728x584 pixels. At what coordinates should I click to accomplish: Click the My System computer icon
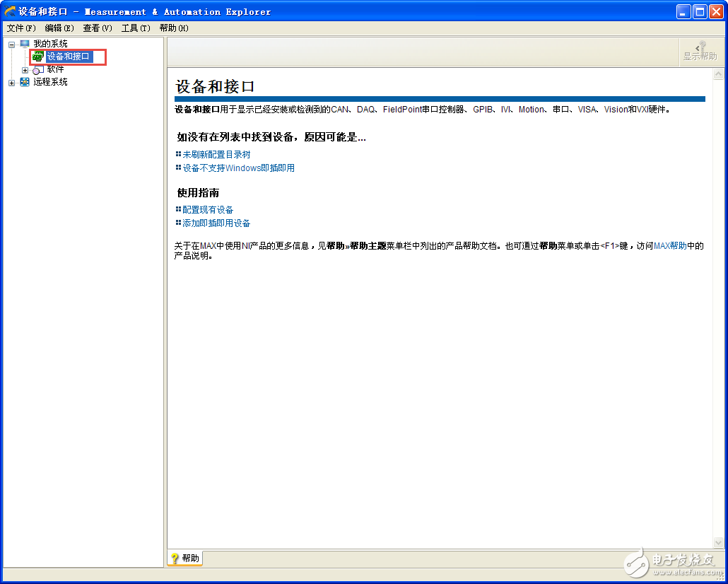(25, 44)
